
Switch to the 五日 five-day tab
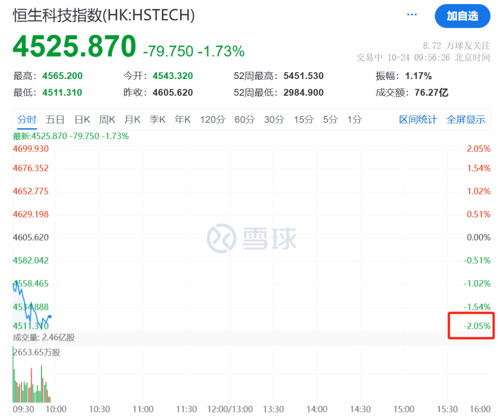[55, 119]
